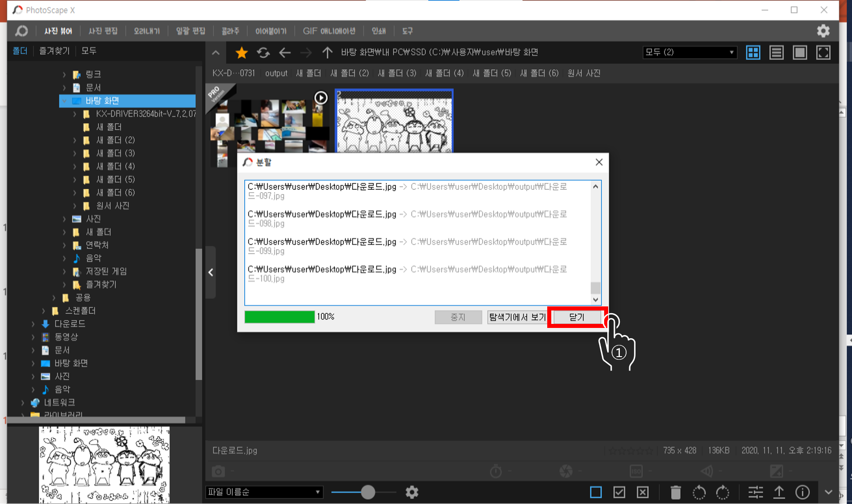Rotate photo counterclockwise
Screen dimensions: 852x504
tap(699, 492)
